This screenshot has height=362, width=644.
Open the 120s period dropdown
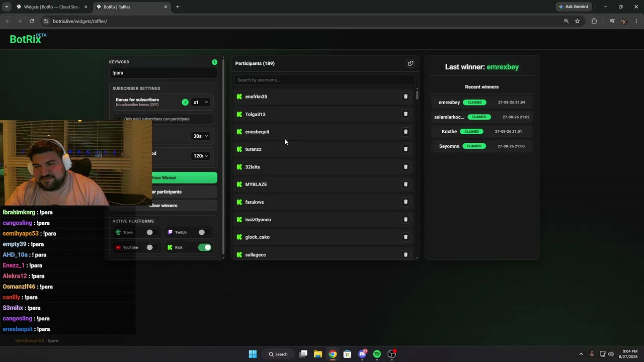pos(201,156)
